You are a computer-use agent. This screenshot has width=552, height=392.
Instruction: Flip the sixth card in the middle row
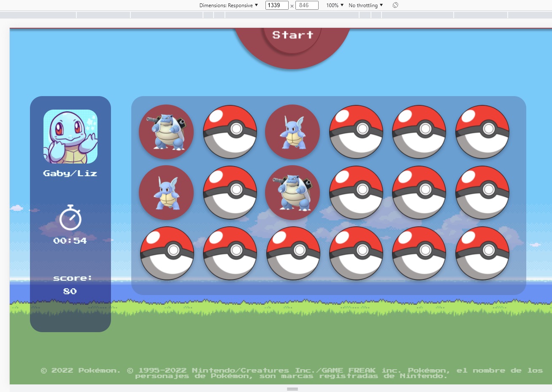[482, 193]
